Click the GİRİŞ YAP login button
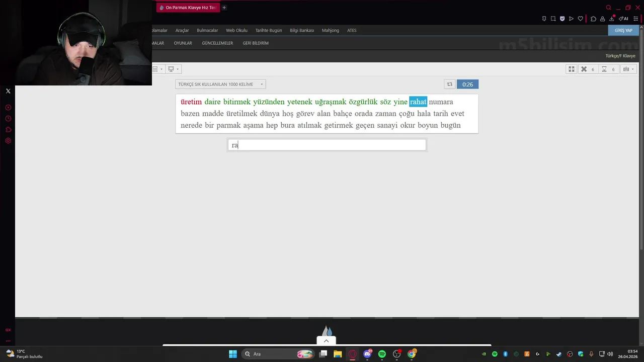The height and width of the screenshot is (362, 644). point(623,30)
